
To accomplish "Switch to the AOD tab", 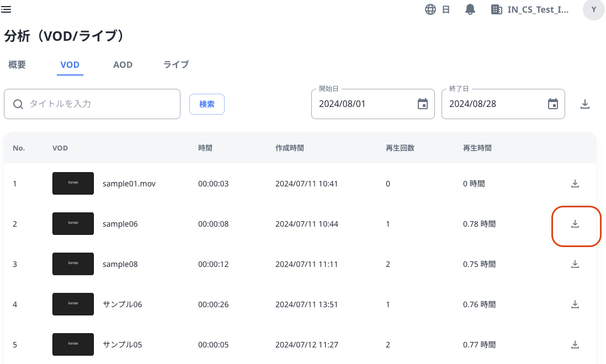I will coord(123,65).
